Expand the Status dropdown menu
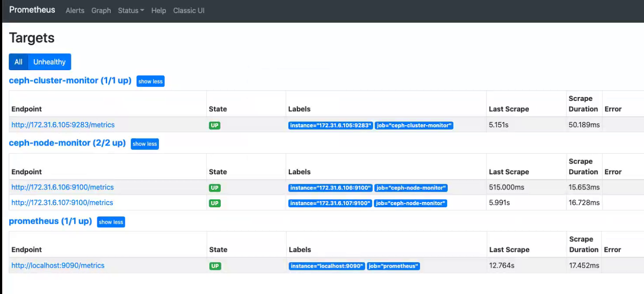This screenshot has width=644, height=294. click(131, 10)
